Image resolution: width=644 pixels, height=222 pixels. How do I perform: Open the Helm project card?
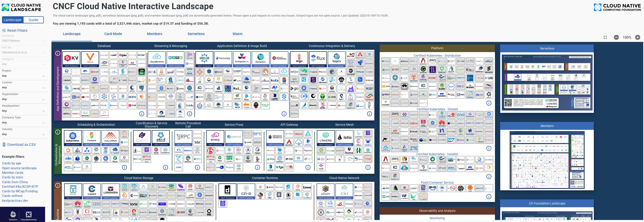[x=204, y=59]
